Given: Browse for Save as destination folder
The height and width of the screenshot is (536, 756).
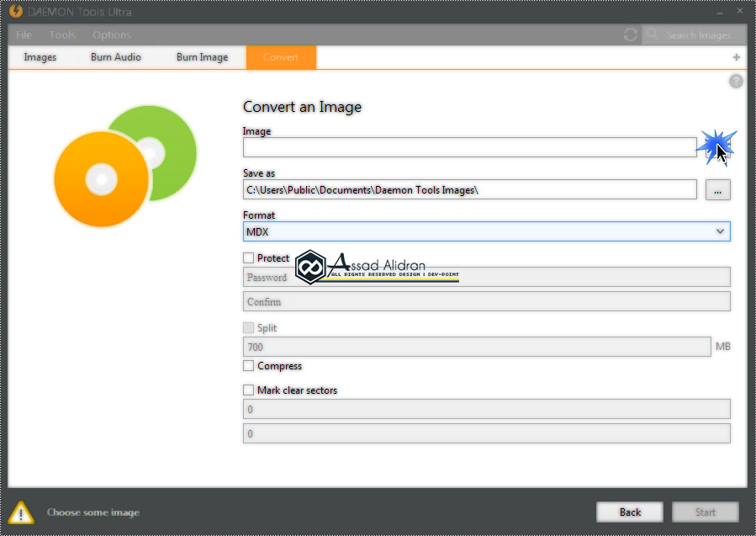Looking at the screenshot, I should click(718, 190).
